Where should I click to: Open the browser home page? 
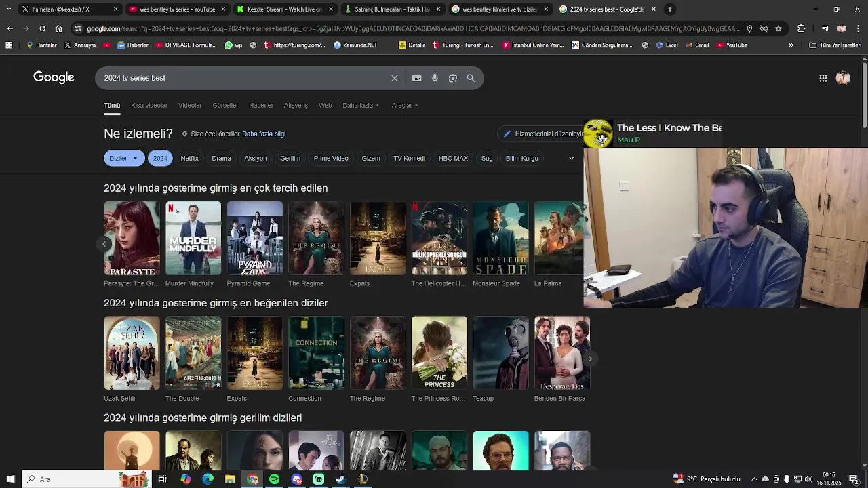[58, 28]
